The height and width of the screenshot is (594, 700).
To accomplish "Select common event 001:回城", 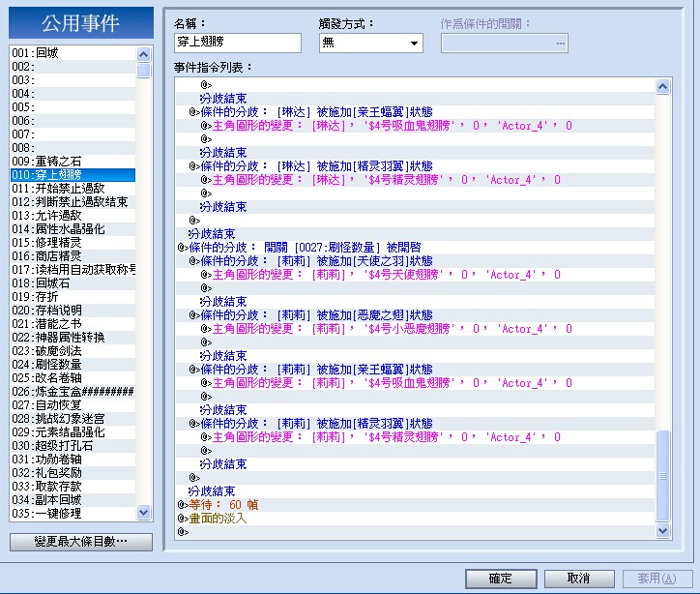I will (x=73, y=52).
